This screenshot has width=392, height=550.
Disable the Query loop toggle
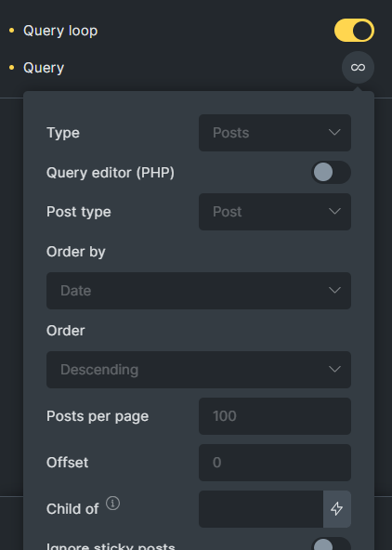coord(354,30)
